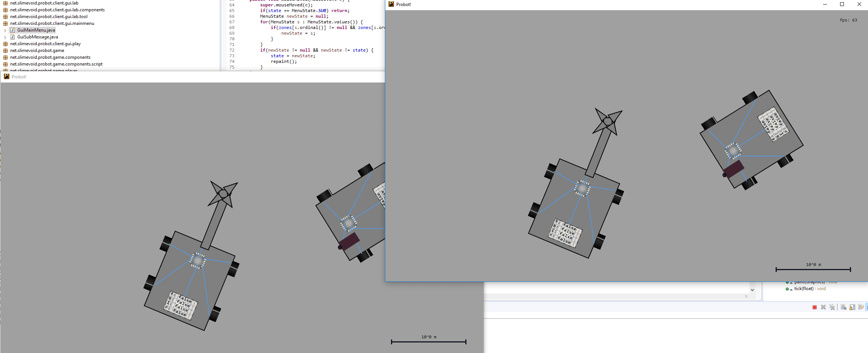Click code line 73 'state = newState;'
The width and height of the screenshot is (868, 353).
point(293,56)
